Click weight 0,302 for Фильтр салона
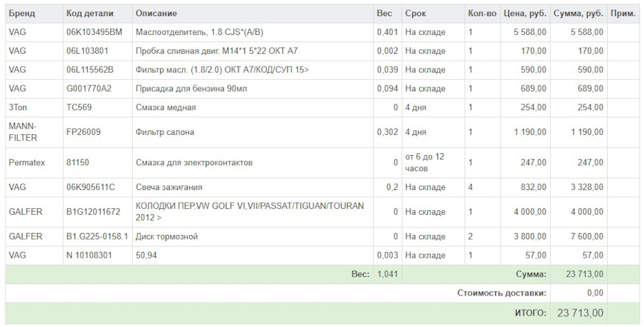Screen dimensions: 644x327 [x=388, y=132]
